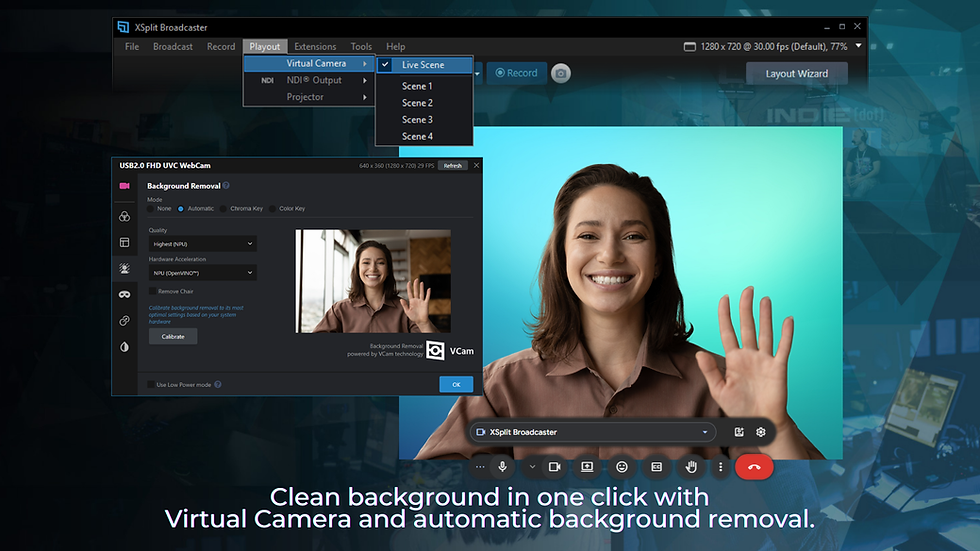Click the Playout menu

pyautogui.click(x=265, y=46)
